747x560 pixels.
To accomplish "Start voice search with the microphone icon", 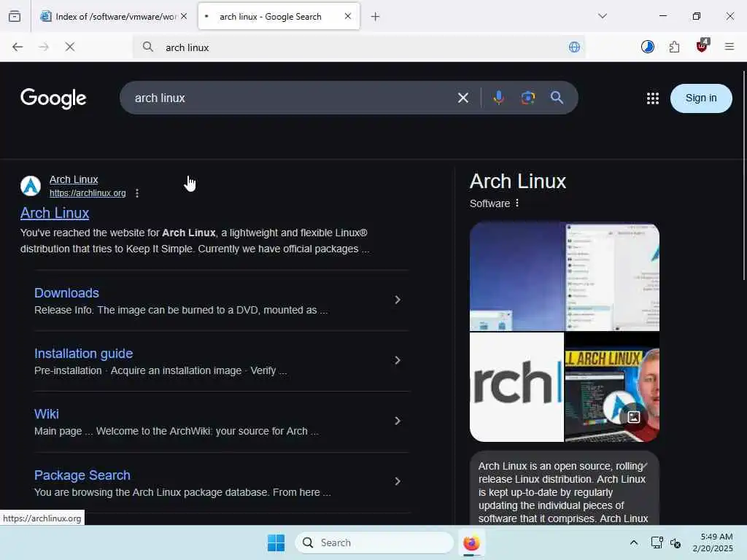I will (x=499, y=98).
